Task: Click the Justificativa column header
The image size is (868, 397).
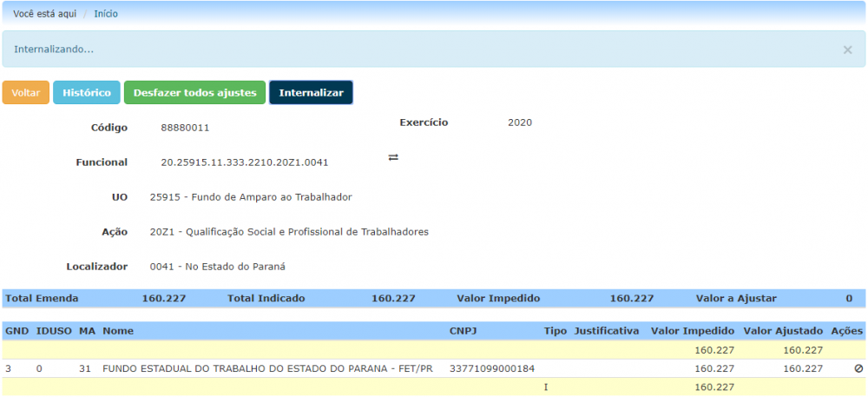Action: click(607, 332)
